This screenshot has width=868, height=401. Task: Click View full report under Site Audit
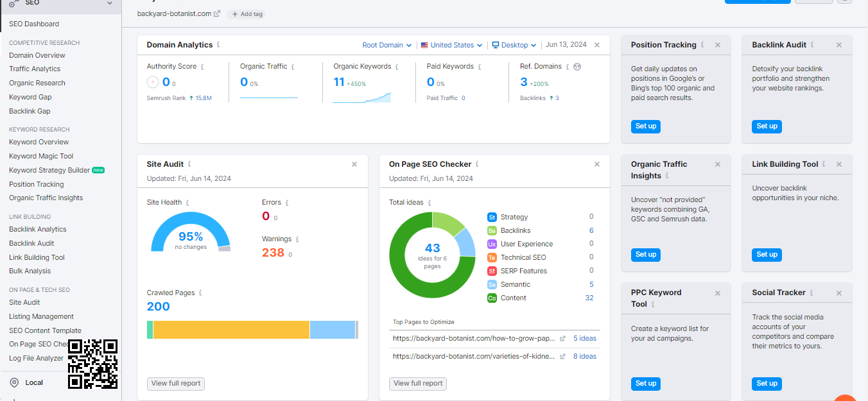click(x=176, y=383)
